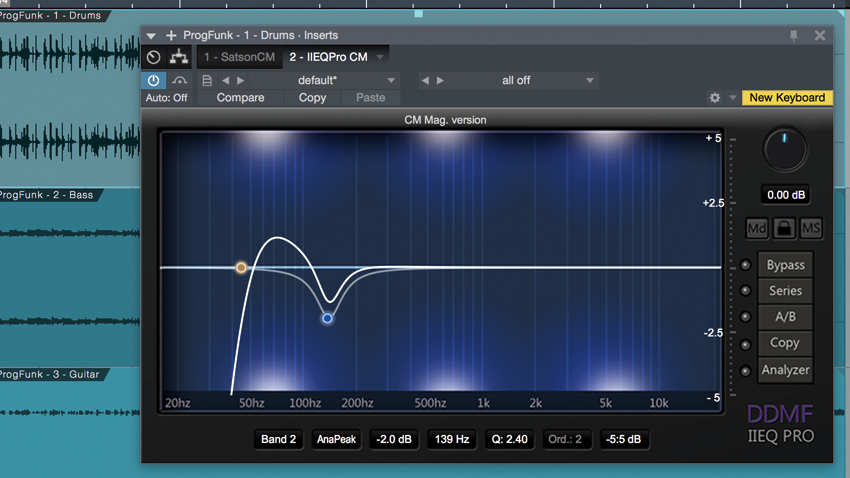Click the -2.0 dB gain field

[394, 440]
